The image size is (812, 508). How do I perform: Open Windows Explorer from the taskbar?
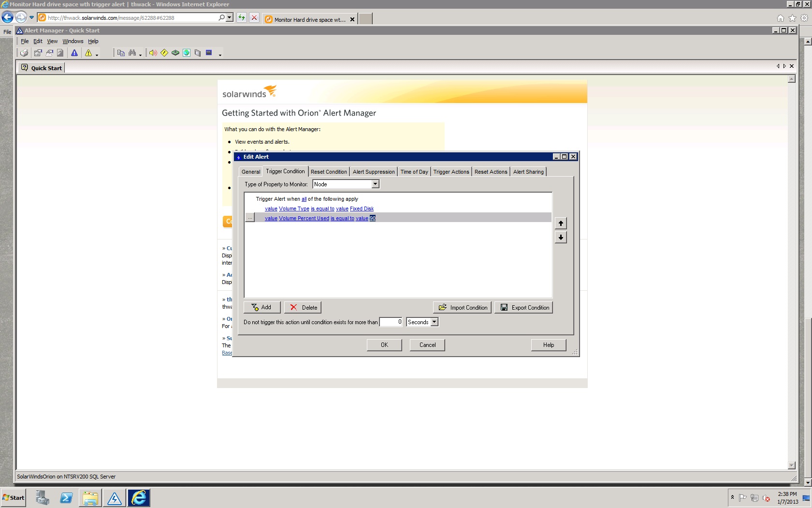90,498
